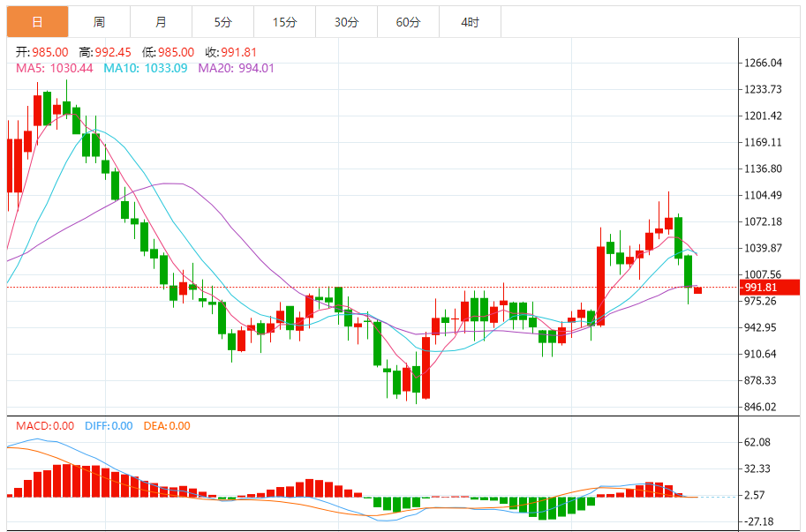The image size is (806, 532).
Task: Click the 高:992.45 high price text
Action: pyautogui.click(x=105, y=52)
